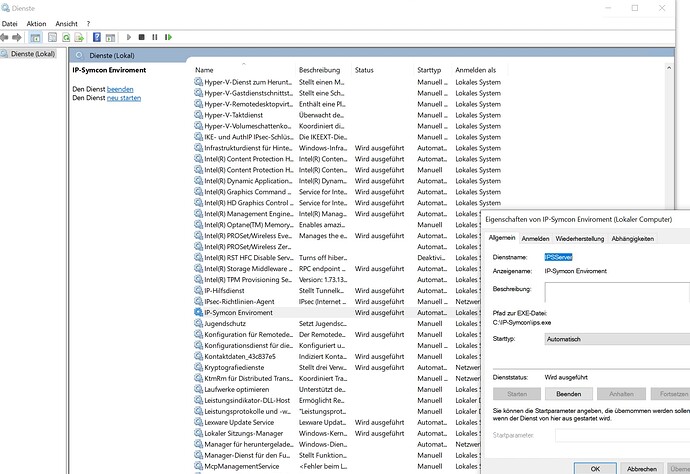Open the Aktion menu
This screenshot has width=690, height=474.
(x=36, y=24)
